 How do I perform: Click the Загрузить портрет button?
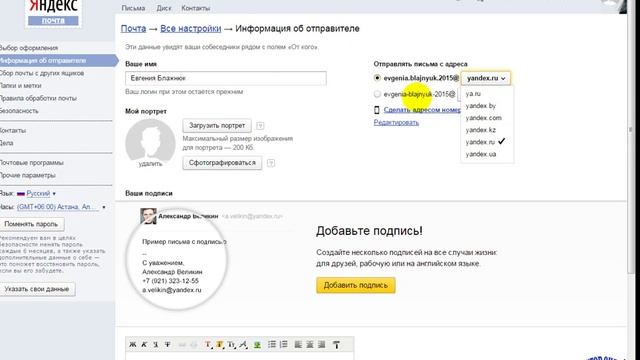[217, 126]
